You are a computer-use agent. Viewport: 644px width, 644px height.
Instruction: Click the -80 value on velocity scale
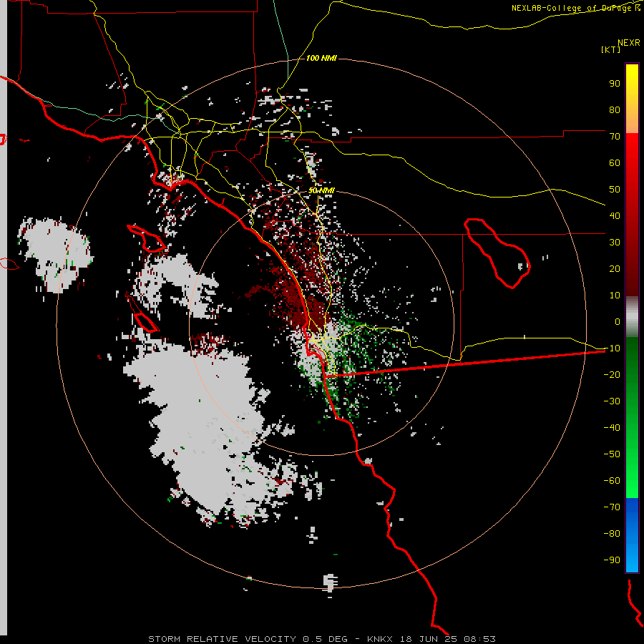(x=612, y=534)
